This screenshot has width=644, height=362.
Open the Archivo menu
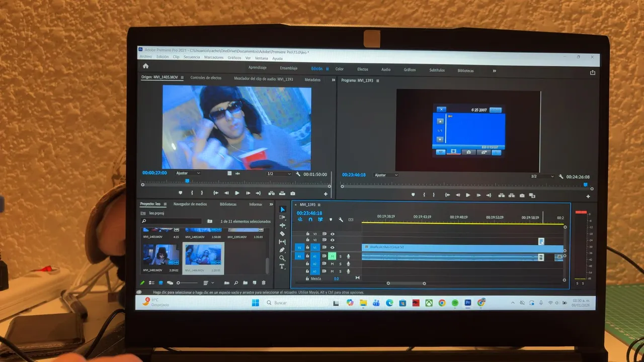click(146, 57)
